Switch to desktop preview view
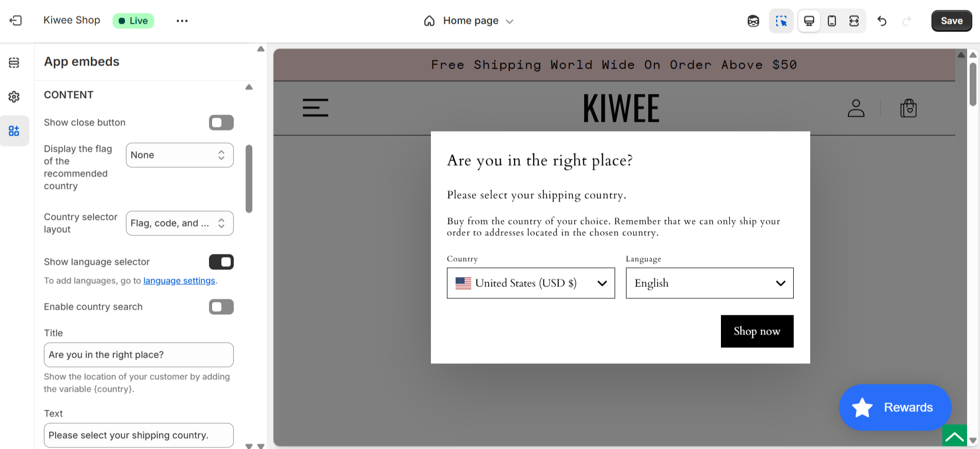 [809, 21]
